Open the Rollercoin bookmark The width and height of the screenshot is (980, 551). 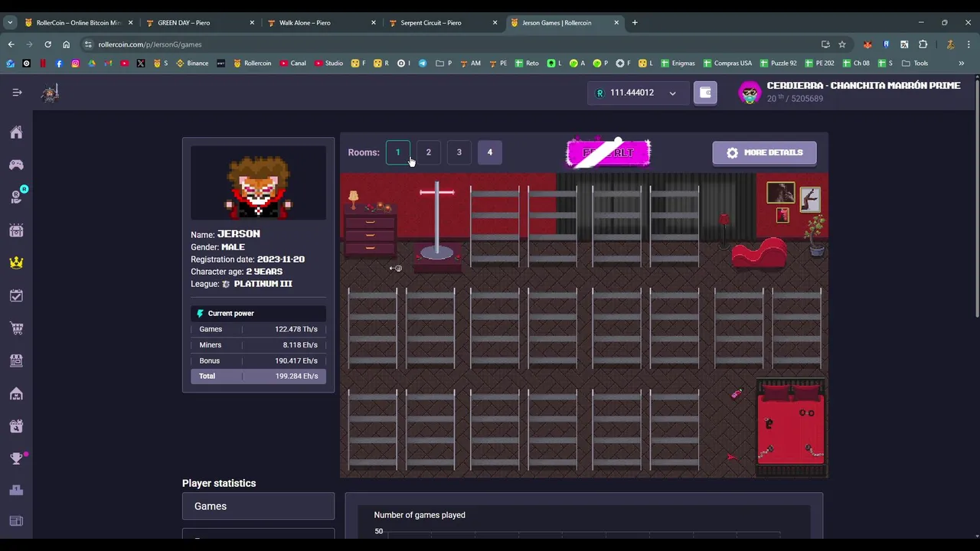(x=253, y=64)
